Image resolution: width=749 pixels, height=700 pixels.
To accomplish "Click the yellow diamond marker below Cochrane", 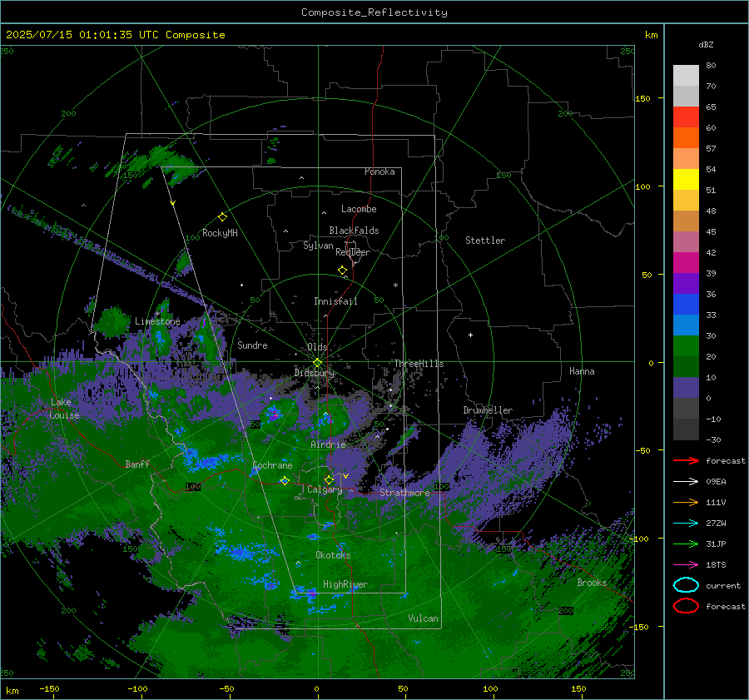I will (285, 481).
